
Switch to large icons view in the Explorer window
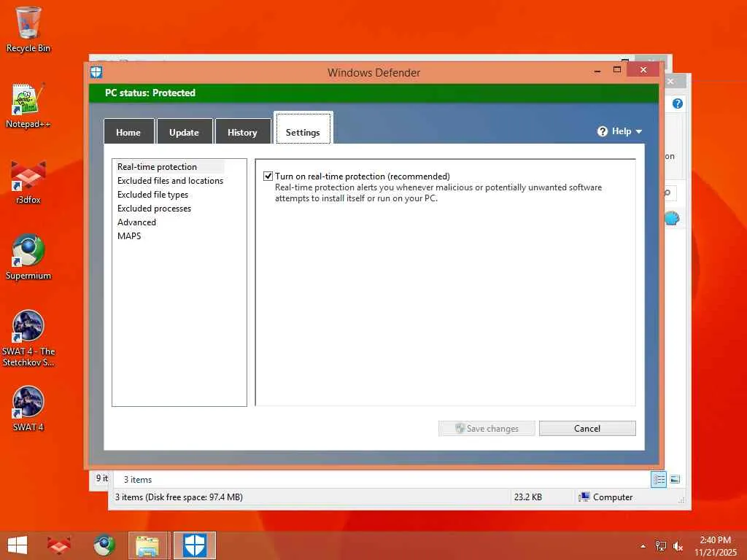pos(675,479)
